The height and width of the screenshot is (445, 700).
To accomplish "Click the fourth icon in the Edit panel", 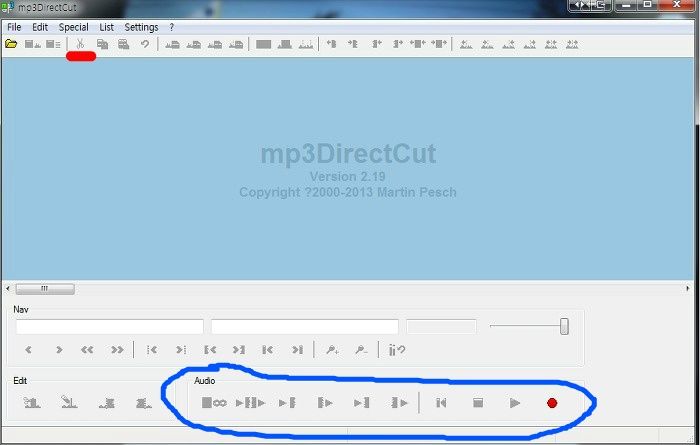I will point(144,403).
